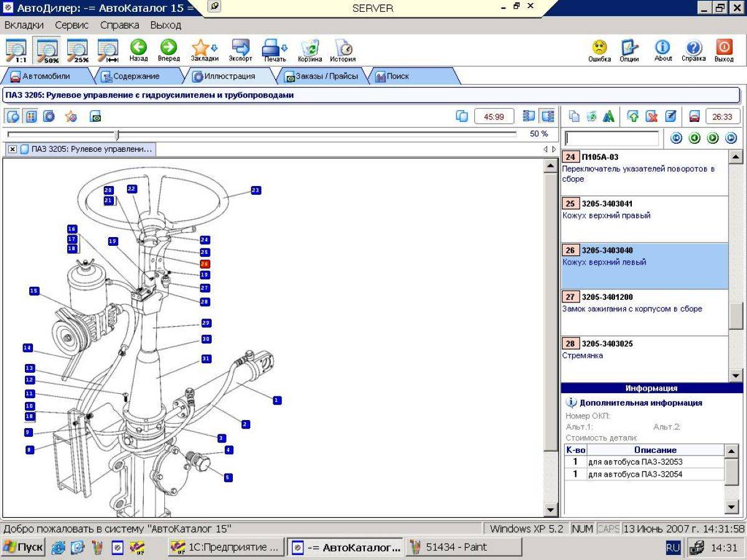Viewport: 747px width, 560px height.
Task: Open the Корзина basket
Action: coord(309,50)
